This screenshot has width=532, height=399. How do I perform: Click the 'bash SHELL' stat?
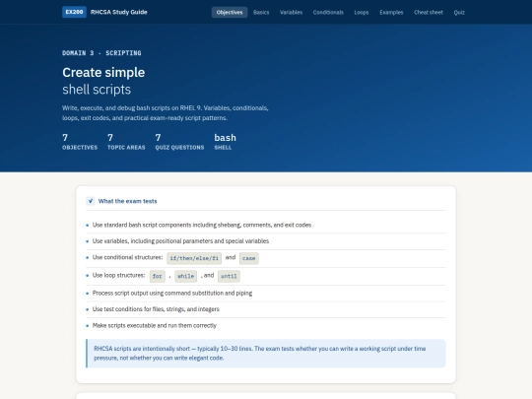coord(225,142)
